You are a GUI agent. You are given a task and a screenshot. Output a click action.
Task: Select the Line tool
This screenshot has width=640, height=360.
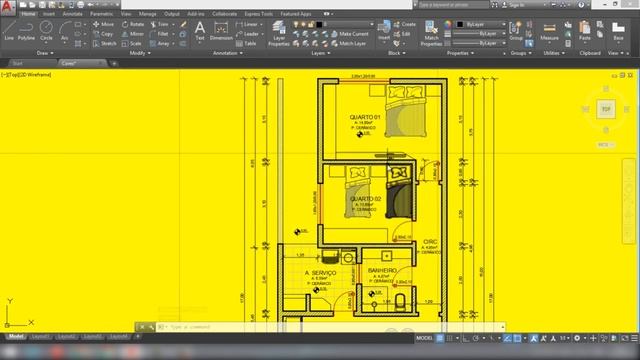click(9, 31)
